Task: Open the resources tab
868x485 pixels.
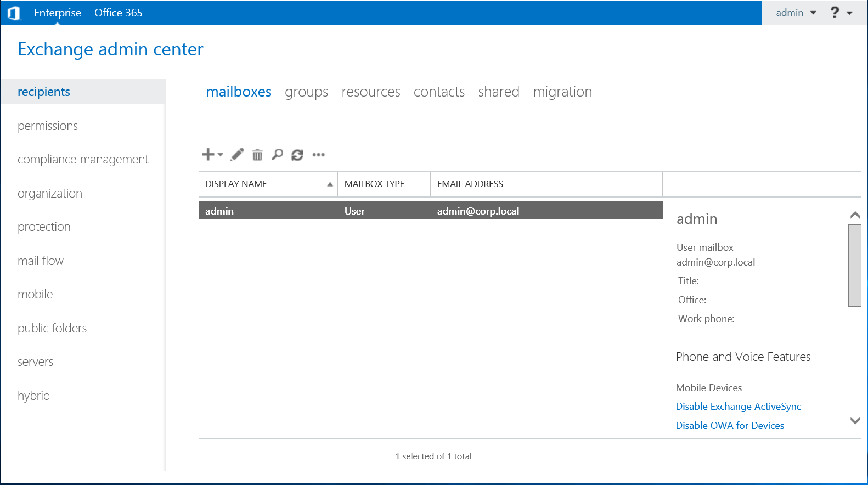Action: [x=371, y=92]
